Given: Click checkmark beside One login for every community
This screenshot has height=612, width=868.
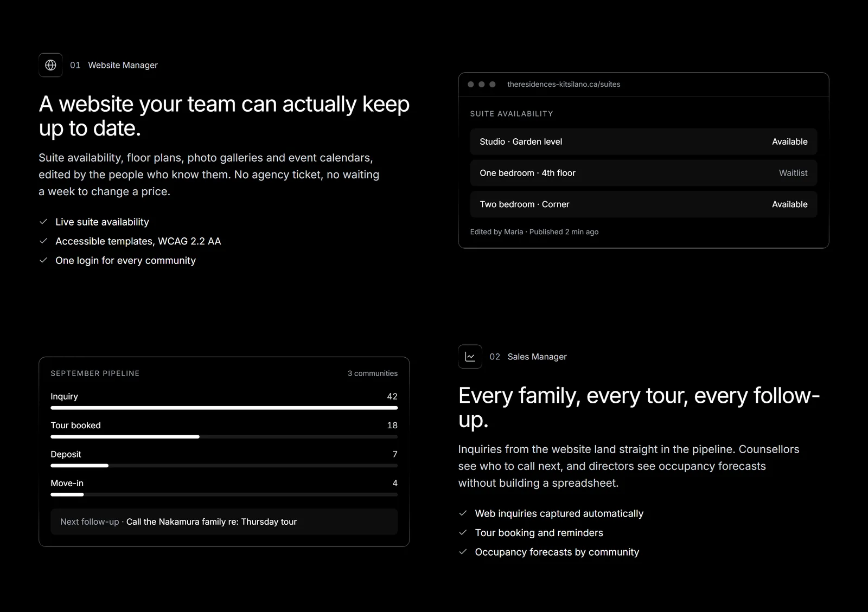Looking at the screenshot, I should tap(43, 260).
